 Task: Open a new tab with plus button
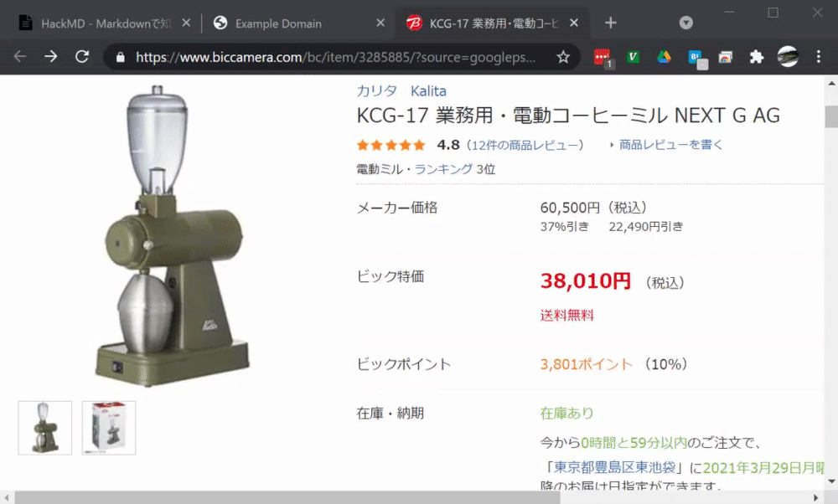click(610, 23)
